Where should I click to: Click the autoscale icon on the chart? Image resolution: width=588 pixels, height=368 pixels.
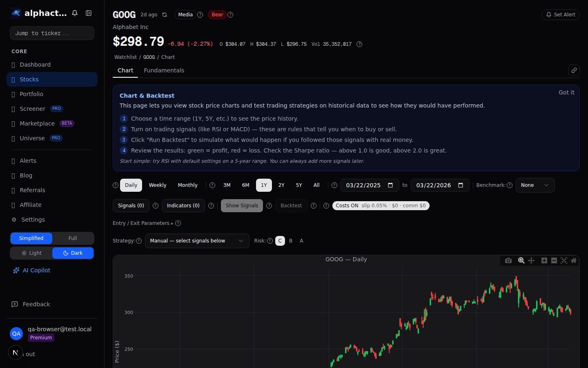coord(564,260)
